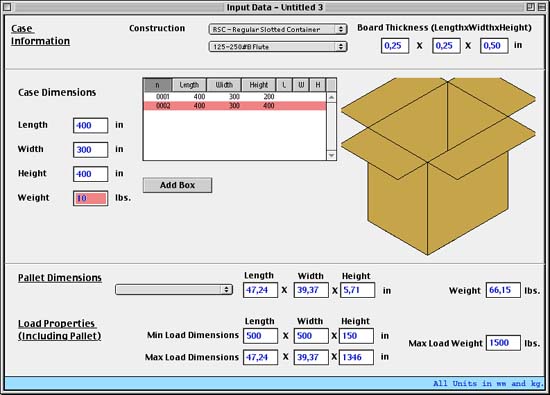Click the case Height field 400
550x395 pixels.
pyautogui.click(x=90, y=174)
